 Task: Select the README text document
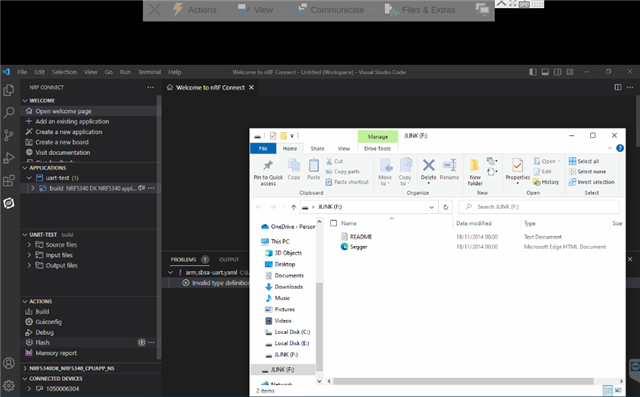(361, 237)
